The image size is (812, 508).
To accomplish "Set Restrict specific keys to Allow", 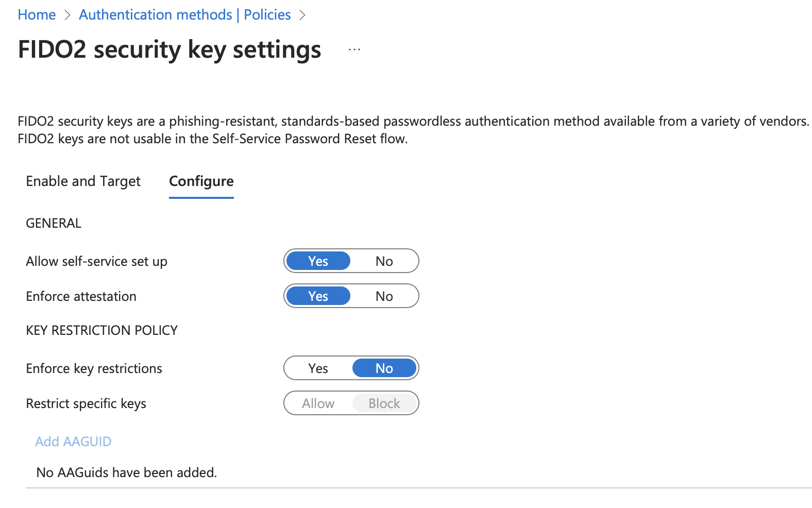I will pos(318,403).
